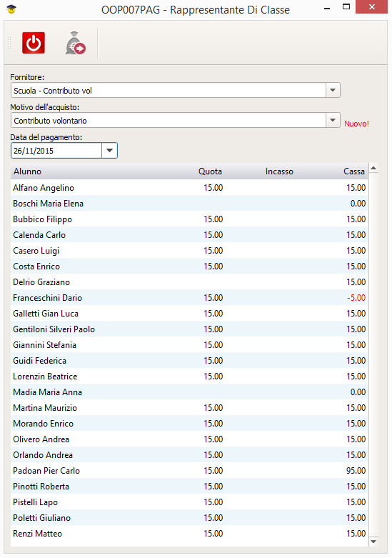Select the Boschi Maria Elena row
Screen dimensions: 392x558
[189, 203]
